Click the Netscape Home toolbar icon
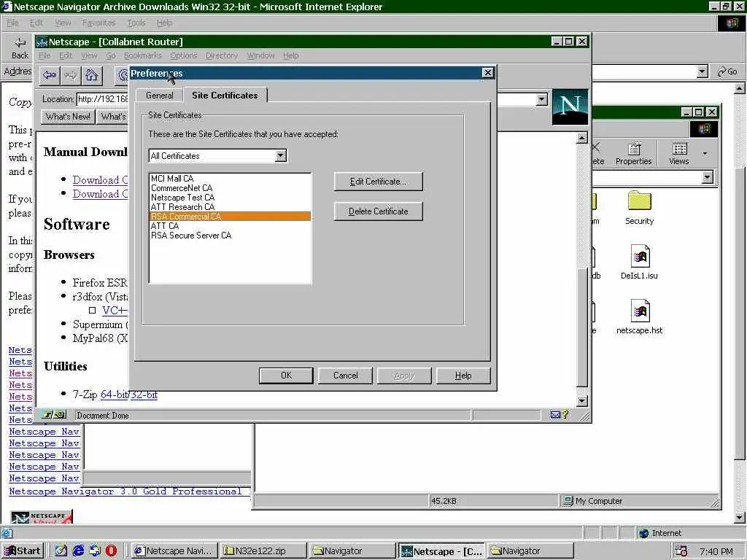Image resolution: width=747 pixels, height=560 pixels. pos(91,75)
